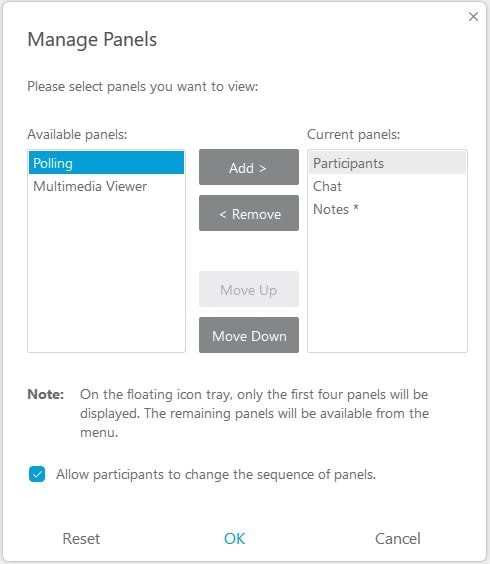This screenshot has height=564, width=490.
Task: Click the 'Allow participants to change' checkbox label
Action: (x=216, y=474)
